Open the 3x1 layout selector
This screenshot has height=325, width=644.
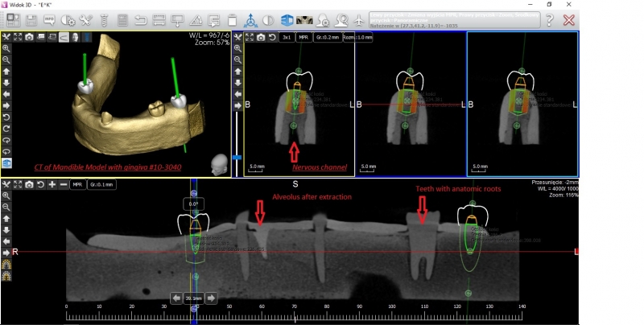(x=287, y=37)
